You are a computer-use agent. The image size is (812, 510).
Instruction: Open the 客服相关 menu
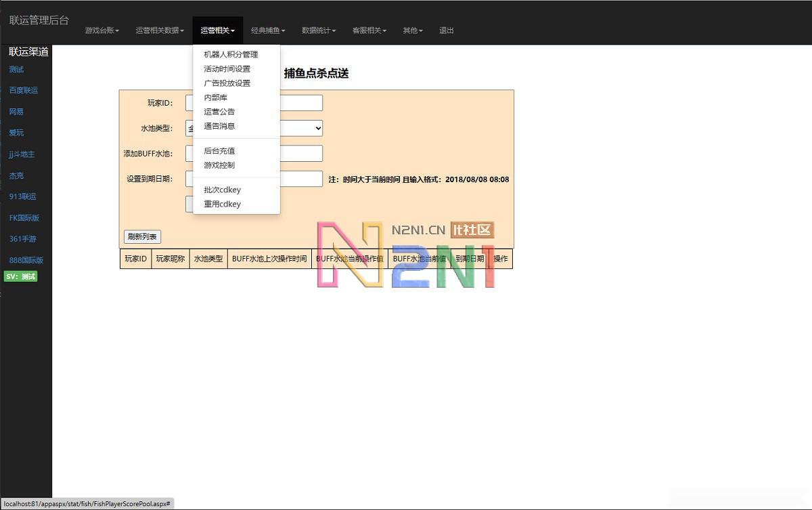(369, 30)
